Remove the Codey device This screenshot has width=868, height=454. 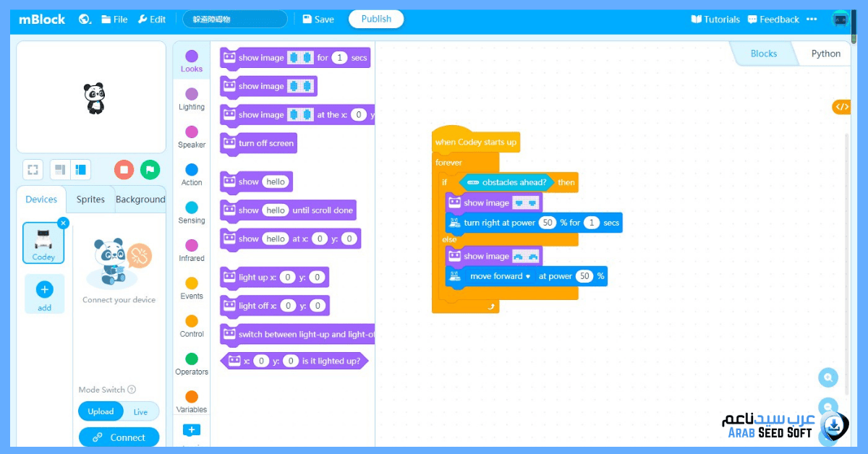pos(63,223)
